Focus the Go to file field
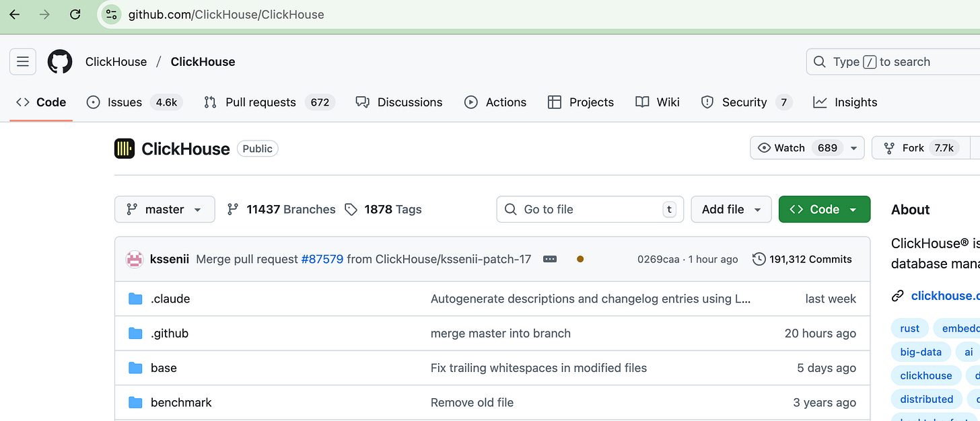The width and height of the screenshot is (980, 421). coord(590,209)
